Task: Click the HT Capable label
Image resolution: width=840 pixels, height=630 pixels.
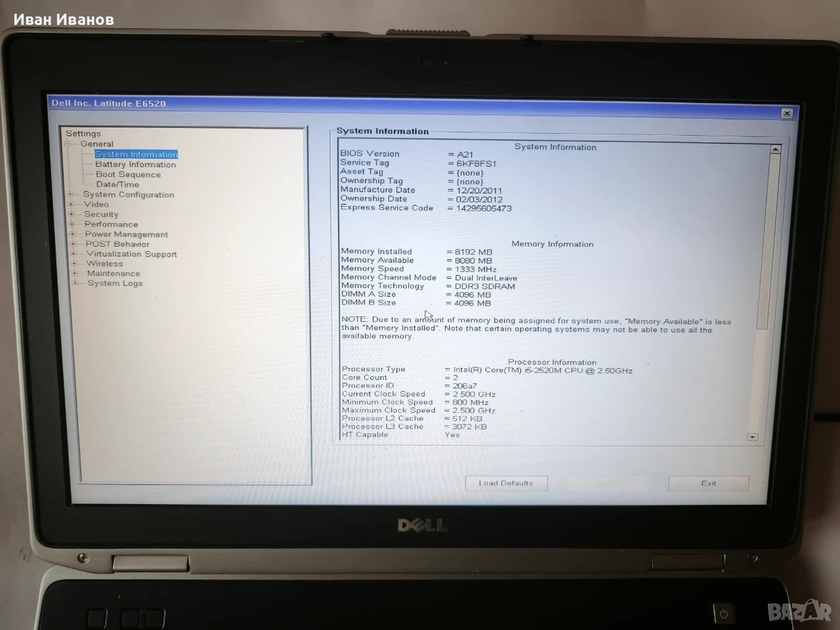Action: (365, 434)
